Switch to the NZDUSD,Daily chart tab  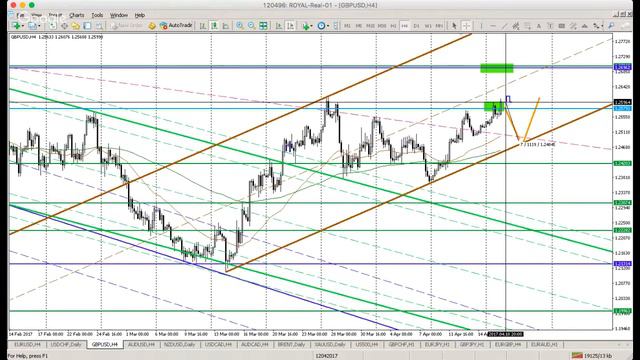(180, 344)
